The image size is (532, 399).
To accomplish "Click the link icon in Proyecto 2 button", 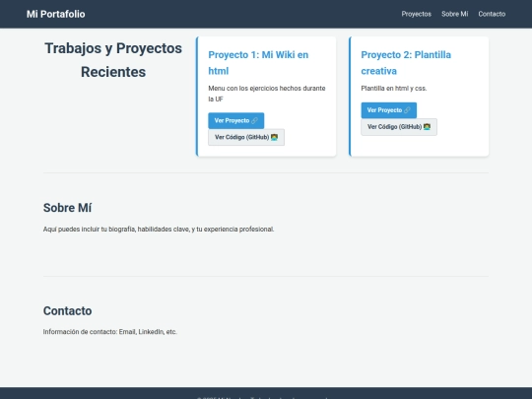I will [407, 110].
